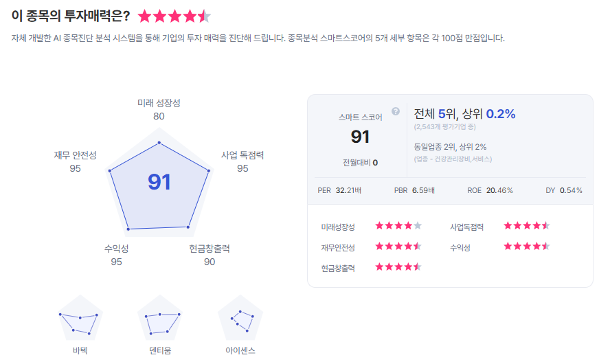Click the 아이센스 company name link
This screenshot has height=364, width=599.
240,351
